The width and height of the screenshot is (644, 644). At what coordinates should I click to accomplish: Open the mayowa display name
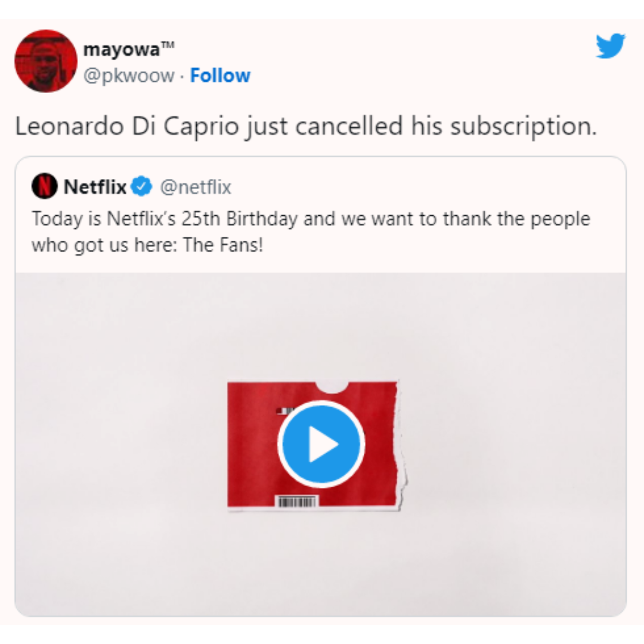(x=122, y=50)
